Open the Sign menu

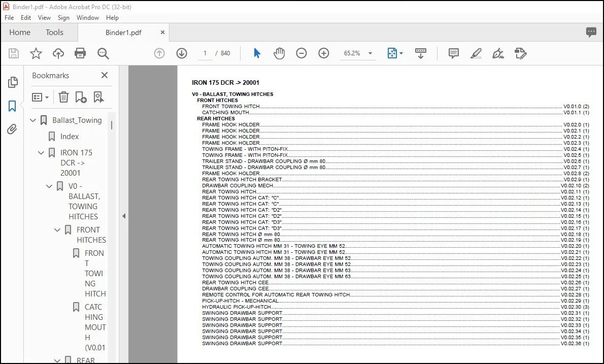(x=63, y=18)
